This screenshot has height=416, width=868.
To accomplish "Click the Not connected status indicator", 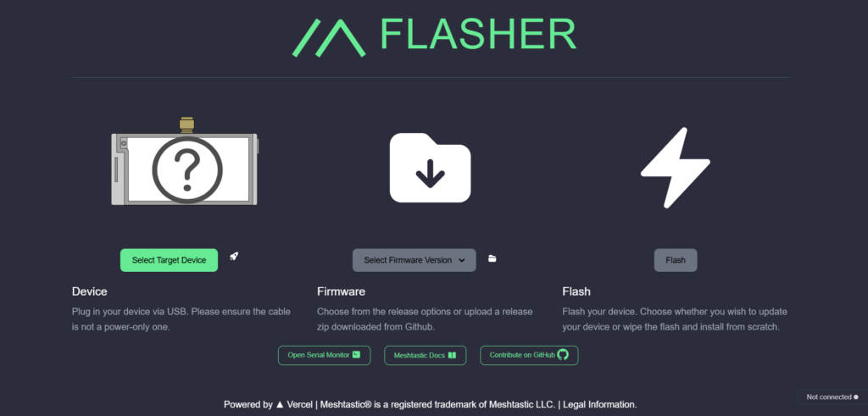I will [x=832, y=397].
